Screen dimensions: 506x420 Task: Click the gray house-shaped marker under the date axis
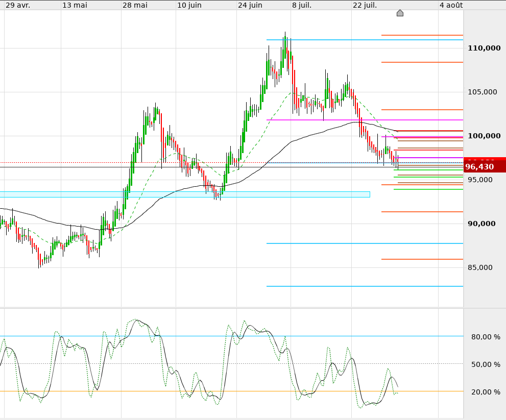pos(400,13)
